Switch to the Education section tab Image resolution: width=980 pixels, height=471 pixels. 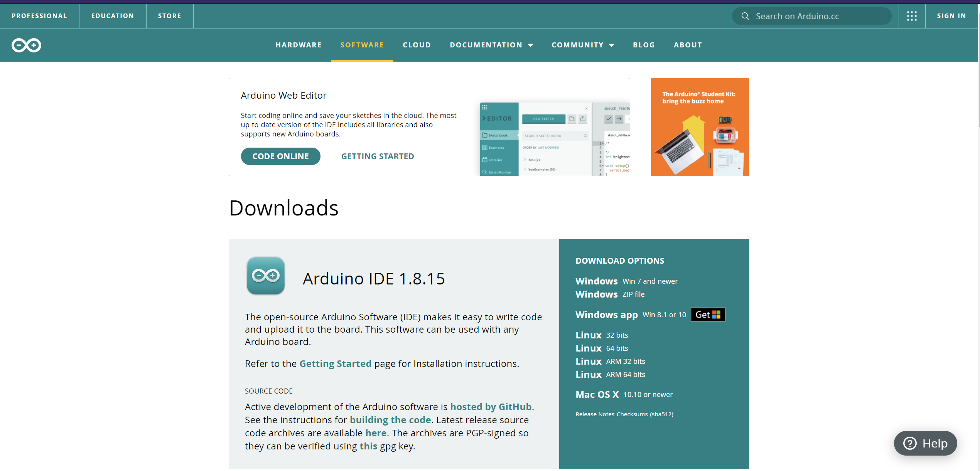coord(113,16)
